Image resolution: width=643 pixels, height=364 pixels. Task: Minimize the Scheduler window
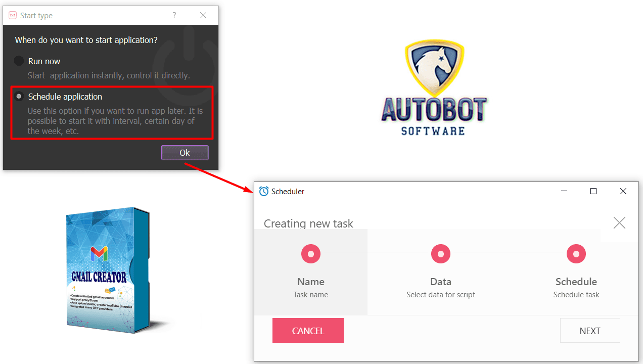(564, 191)
